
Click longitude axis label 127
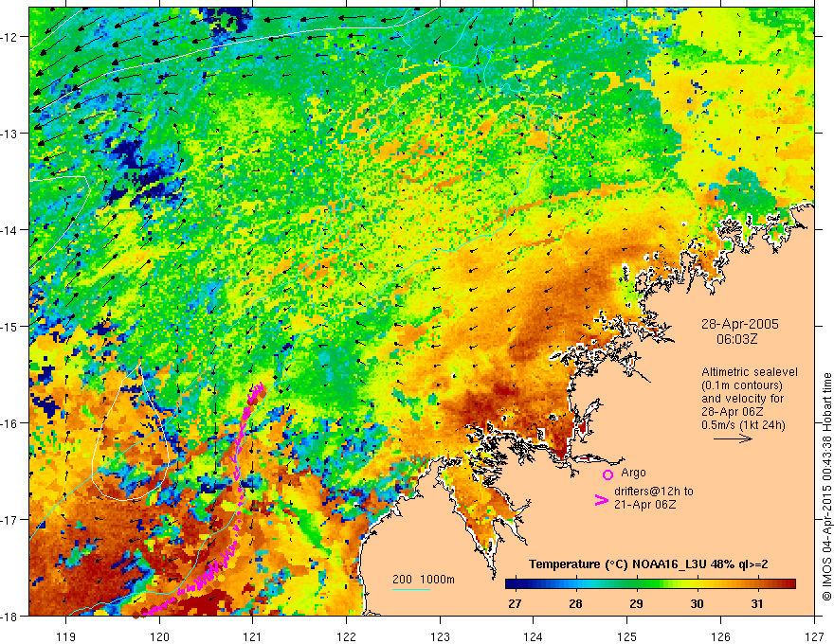[x=813, y=636]
